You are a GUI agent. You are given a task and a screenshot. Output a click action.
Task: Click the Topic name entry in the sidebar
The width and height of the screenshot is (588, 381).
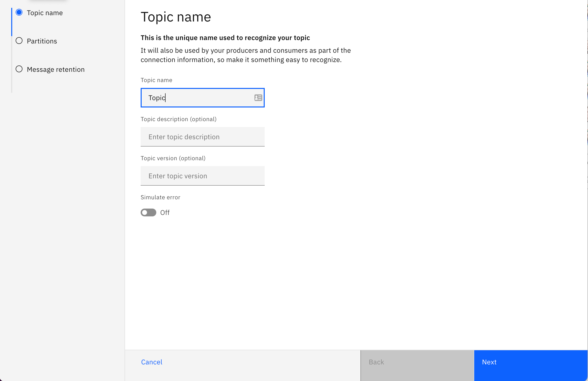(x=44, y=13)
